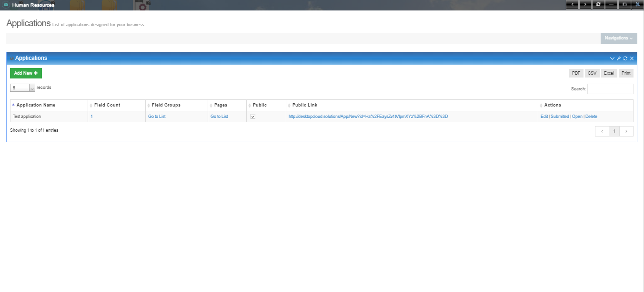The width and height of the screenshot is (644, 292).
Task: Edit the Test application
Action: (x=544, y=117)
